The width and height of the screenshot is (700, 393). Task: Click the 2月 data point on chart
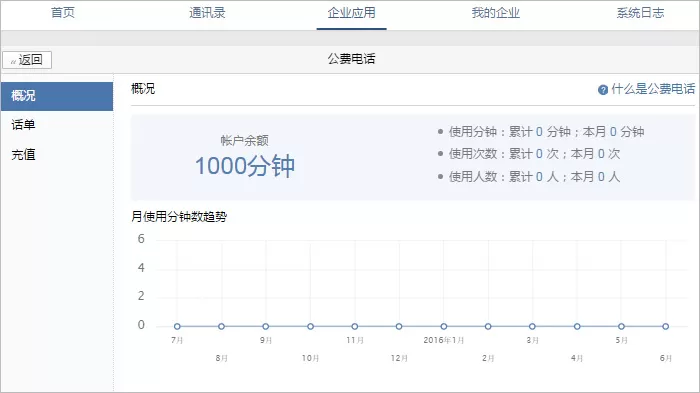488,326
